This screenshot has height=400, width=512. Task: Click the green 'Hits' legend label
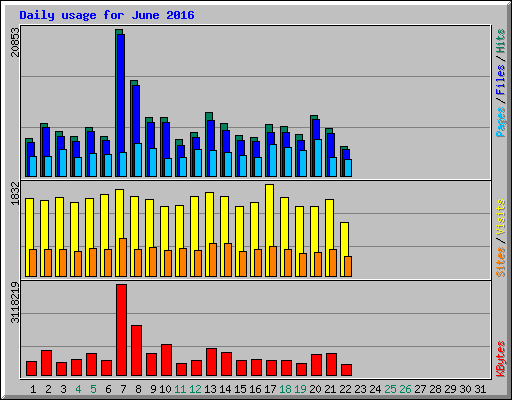(501, 41)
